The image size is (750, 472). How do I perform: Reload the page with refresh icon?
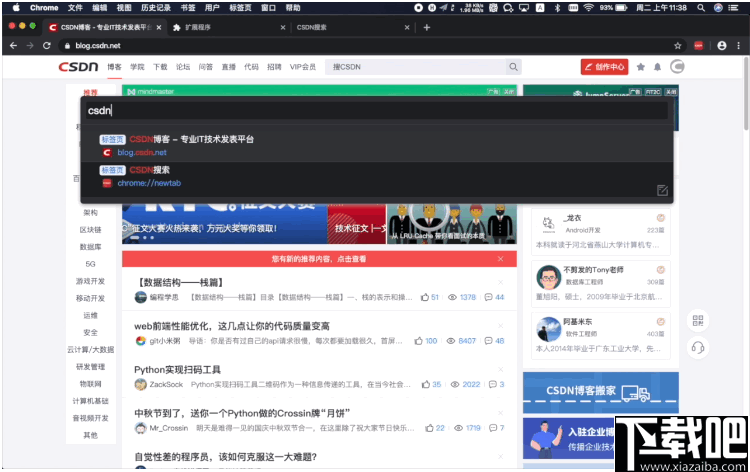coord(46,45)
